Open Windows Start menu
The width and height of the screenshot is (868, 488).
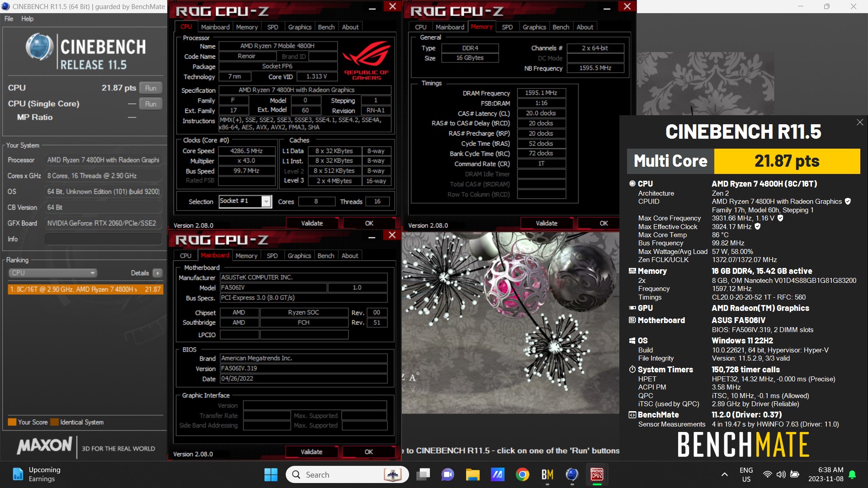tap(271, 474)
